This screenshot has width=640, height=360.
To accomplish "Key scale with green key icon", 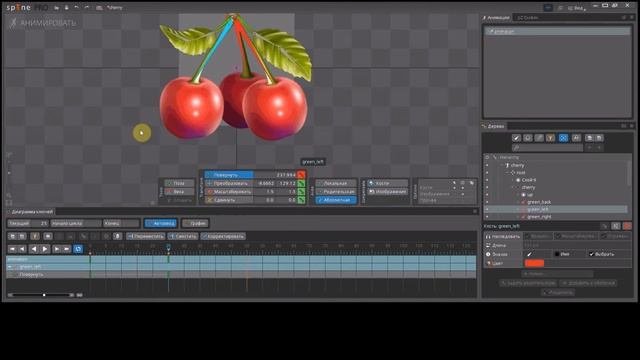I will (301, 191).
